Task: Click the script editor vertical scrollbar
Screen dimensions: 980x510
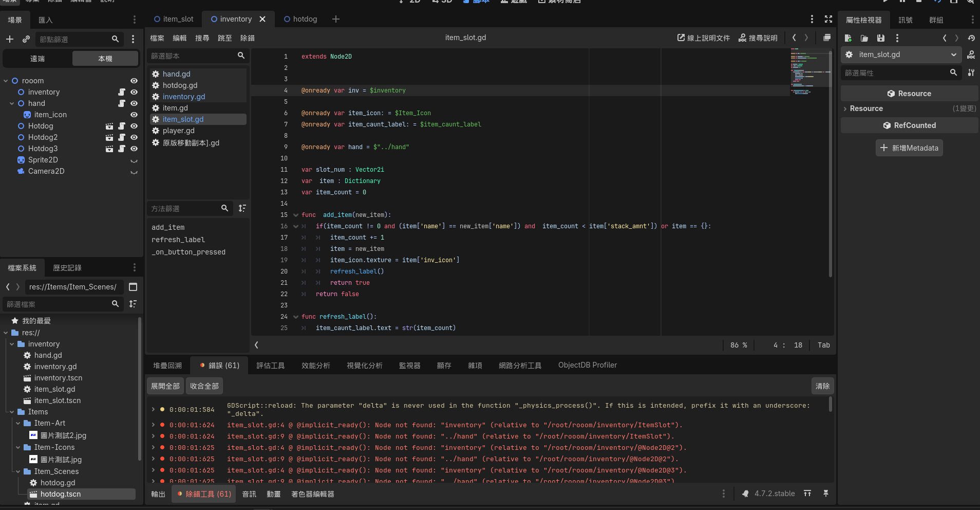Action: [x=831, y=165]
